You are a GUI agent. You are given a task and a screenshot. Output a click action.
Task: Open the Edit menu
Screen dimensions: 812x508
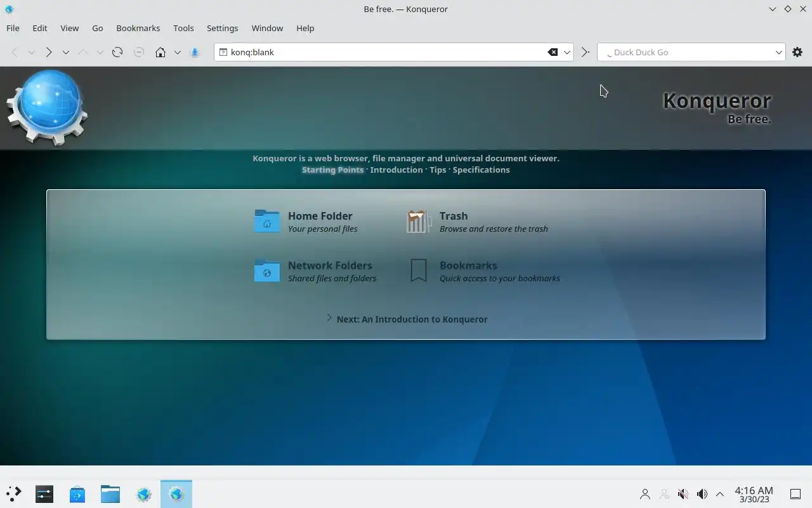click(40, 28)
